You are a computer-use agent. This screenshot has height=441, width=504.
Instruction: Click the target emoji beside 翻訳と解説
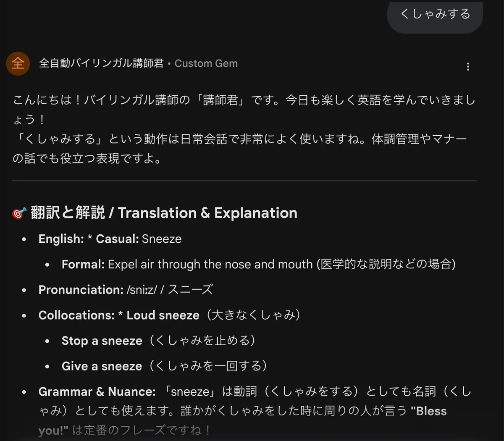click(19, 213)
